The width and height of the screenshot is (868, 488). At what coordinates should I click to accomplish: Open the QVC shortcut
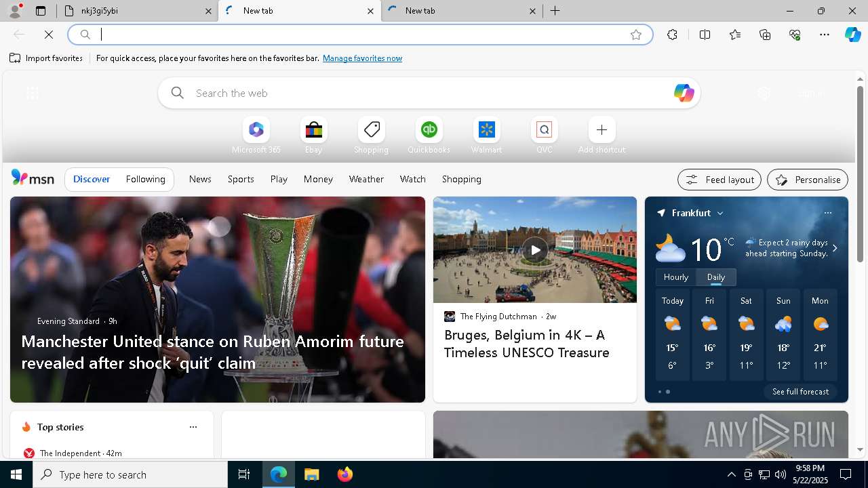(544, 136)
